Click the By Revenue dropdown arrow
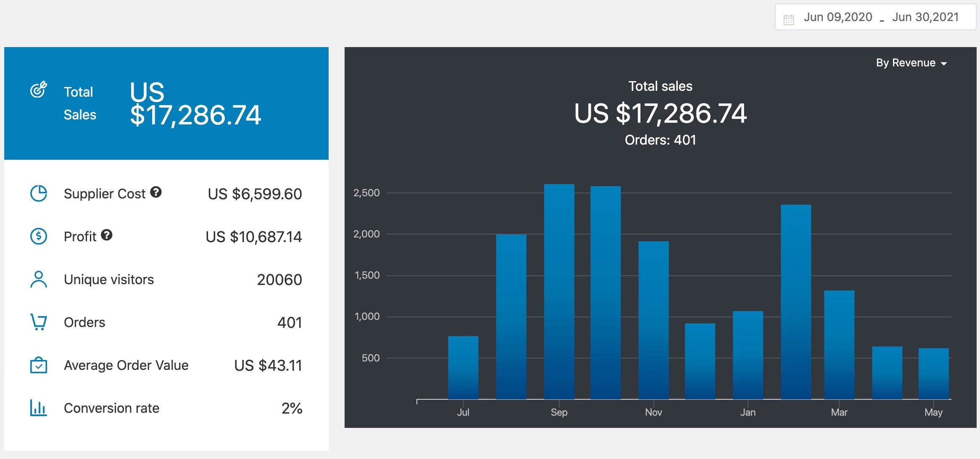This screenshot has height=459, width=980. 944,64
